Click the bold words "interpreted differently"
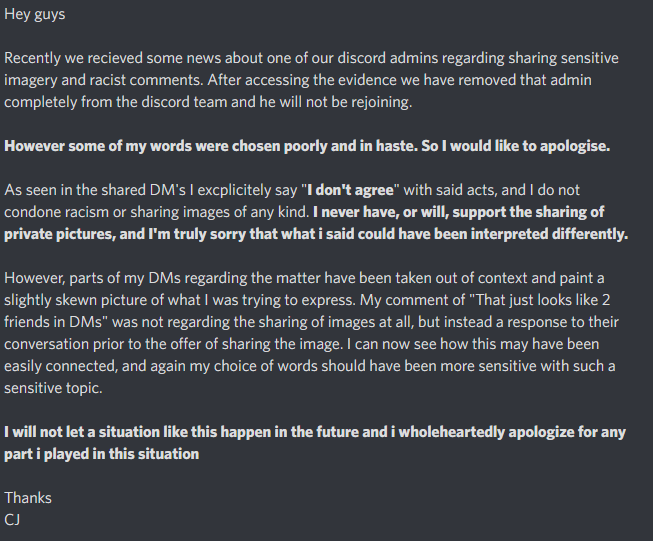Screen dimensions: 653x541 coord(547,231)
